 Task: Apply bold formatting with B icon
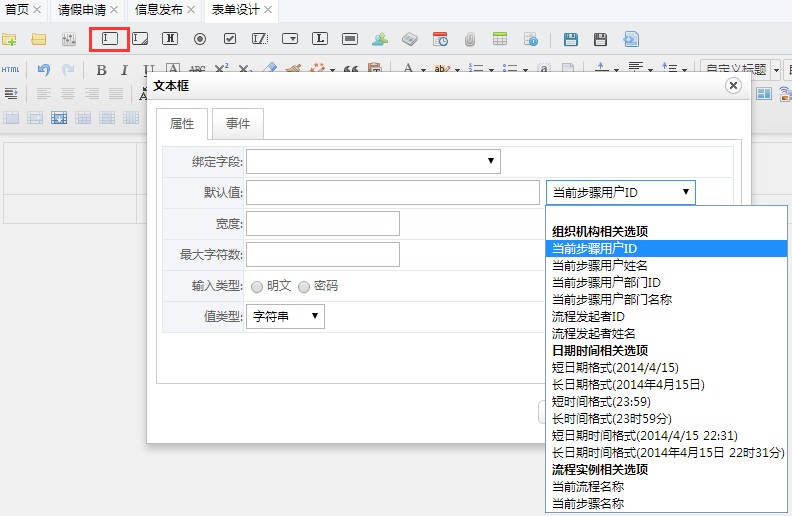(x=102, y=70)
